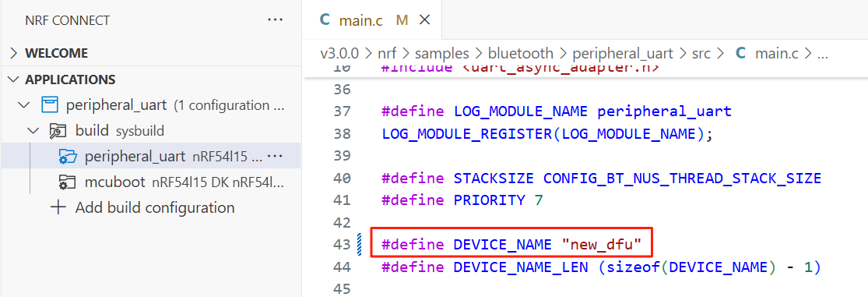
Task: Click Add build configuration
Action: (154, 208)
